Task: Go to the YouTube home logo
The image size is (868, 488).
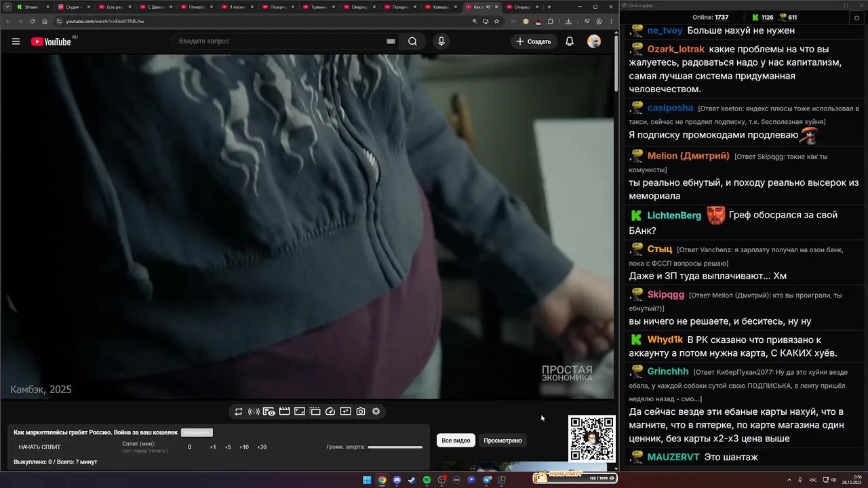Action: point(51,41)
